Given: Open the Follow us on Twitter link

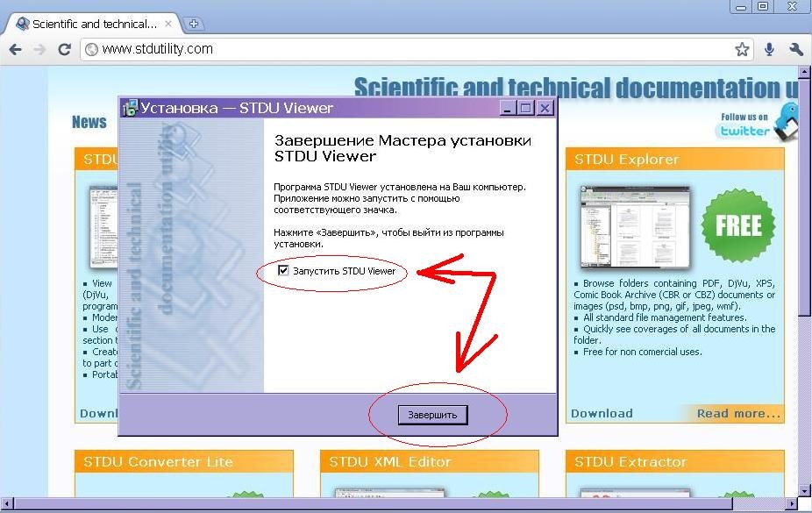Looking at the screenshot, I should coord(744,125).
